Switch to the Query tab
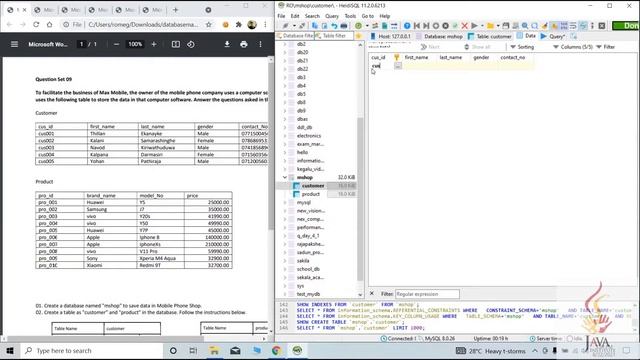The height and width of the screenshot is (360, 640). 553,36
